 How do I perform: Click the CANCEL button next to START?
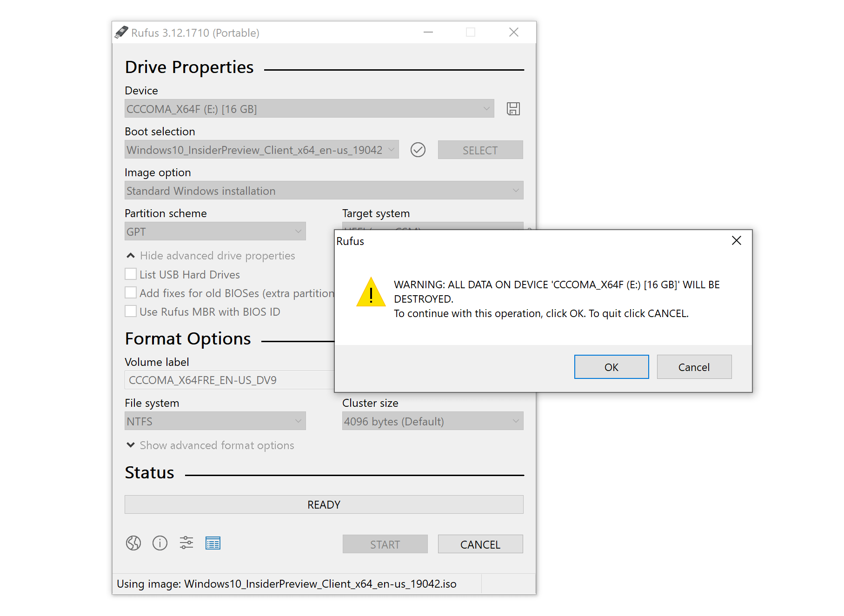click(x=480, y=544)
